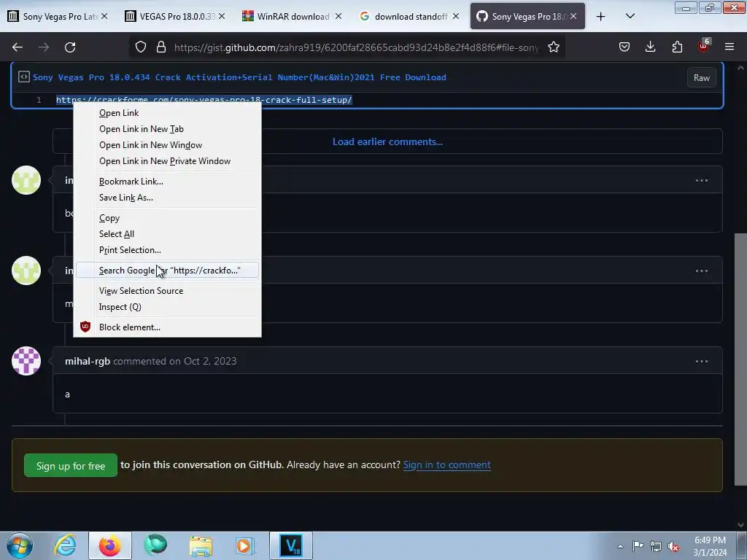Screen dimensions: 747x560
Task: Click 'Sign up for free' button
Action: pyautogui.click(x=71, y=466)
